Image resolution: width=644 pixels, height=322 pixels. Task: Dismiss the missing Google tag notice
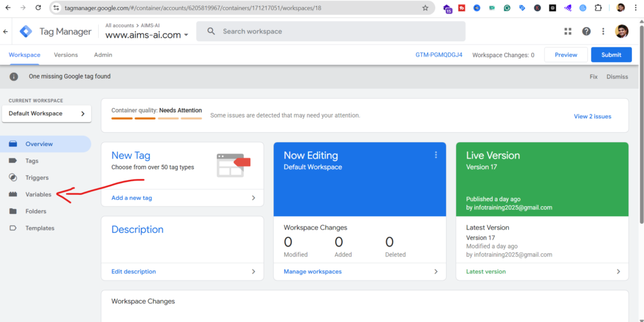point(618,76)
